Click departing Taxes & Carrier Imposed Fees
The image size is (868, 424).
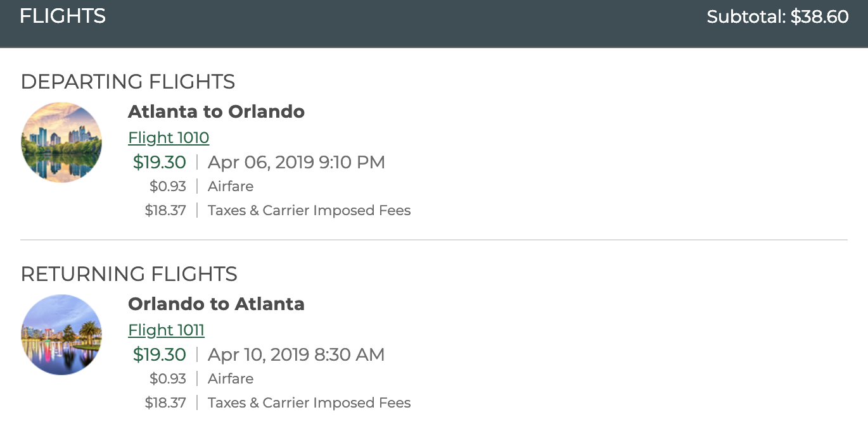pos(309,209)
